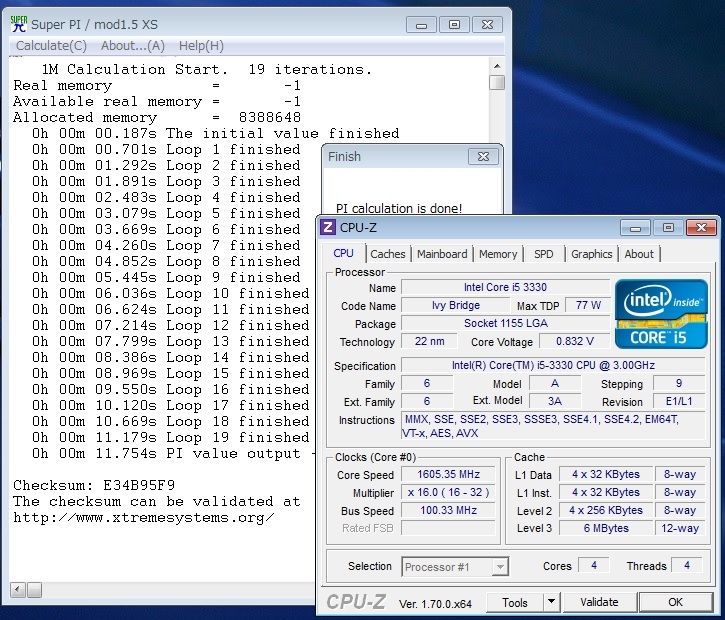Maximize the CPU-Z window

669,228
